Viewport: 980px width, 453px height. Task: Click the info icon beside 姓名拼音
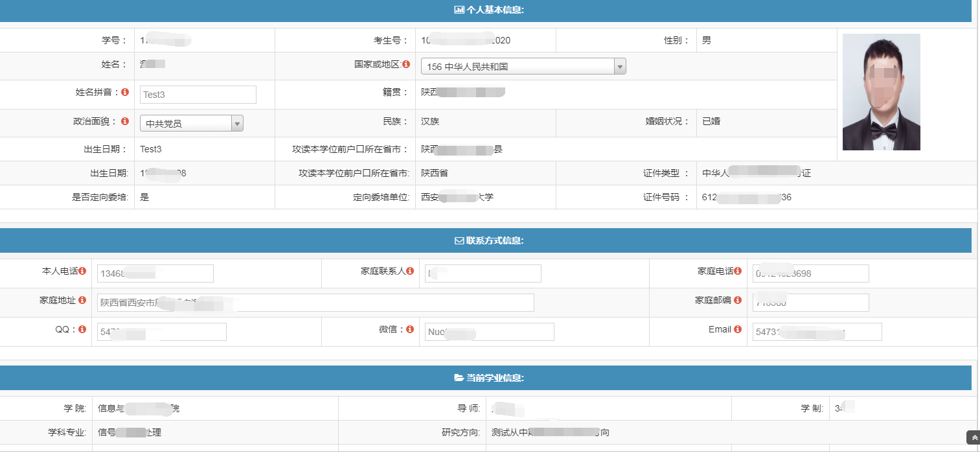click(125, 93)
